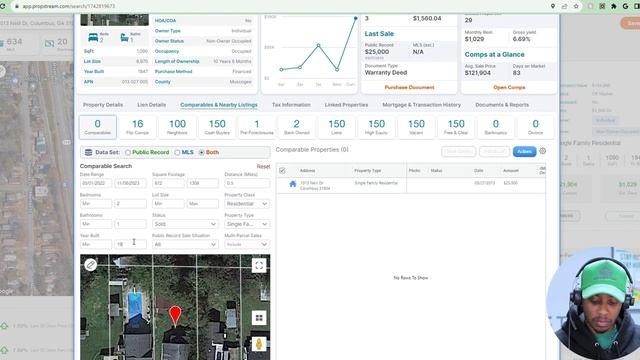The width and height of the screenshot is (640, 360).
Task: Switch to the Lien Details tab
Action: (151, 105)
